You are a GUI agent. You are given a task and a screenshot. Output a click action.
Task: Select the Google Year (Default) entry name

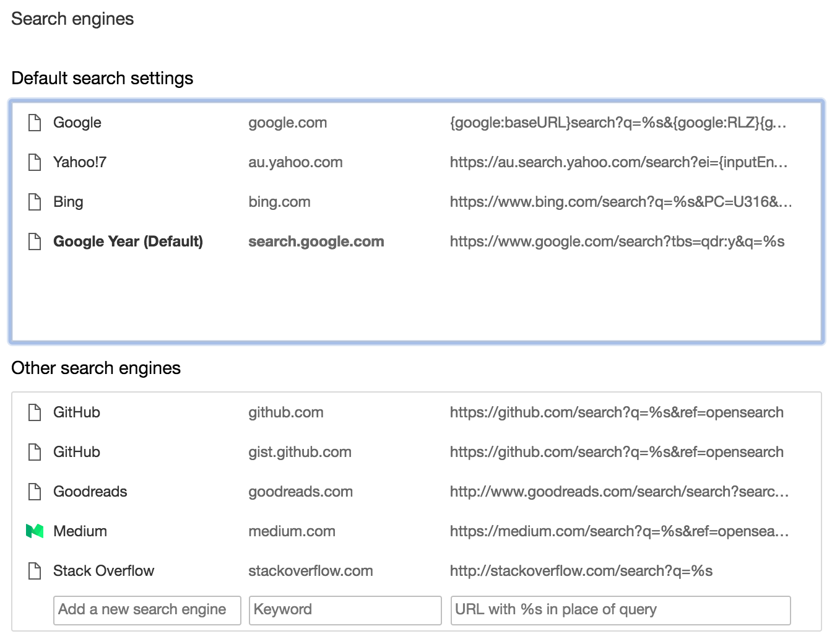[x=128, y=241]
